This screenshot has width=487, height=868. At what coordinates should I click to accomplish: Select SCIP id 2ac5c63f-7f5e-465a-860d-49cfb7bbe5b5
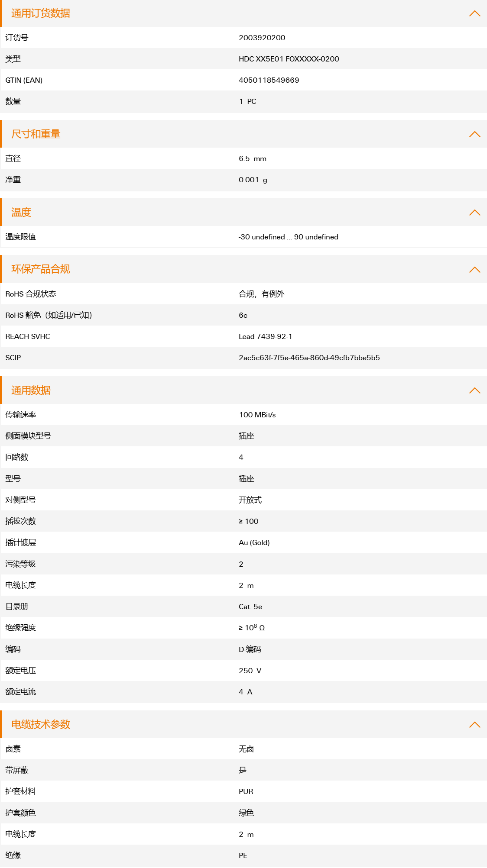point(309,358)
